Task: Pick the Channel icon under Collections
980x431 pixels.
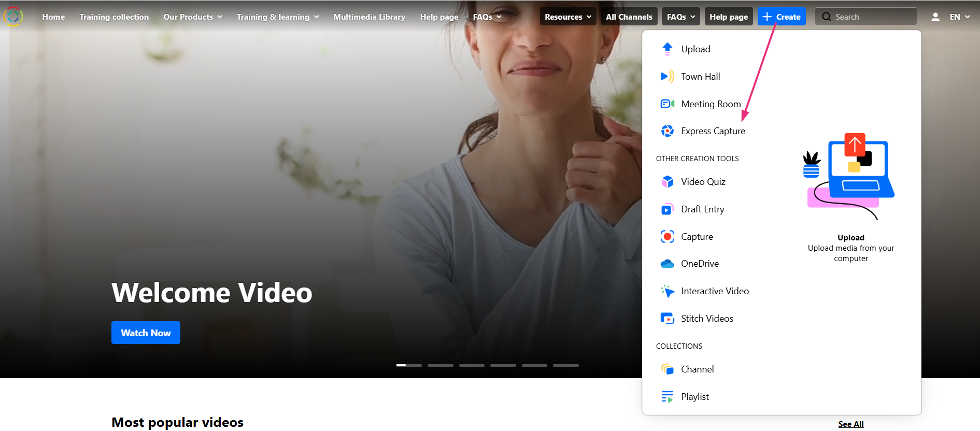Action: 667,369
